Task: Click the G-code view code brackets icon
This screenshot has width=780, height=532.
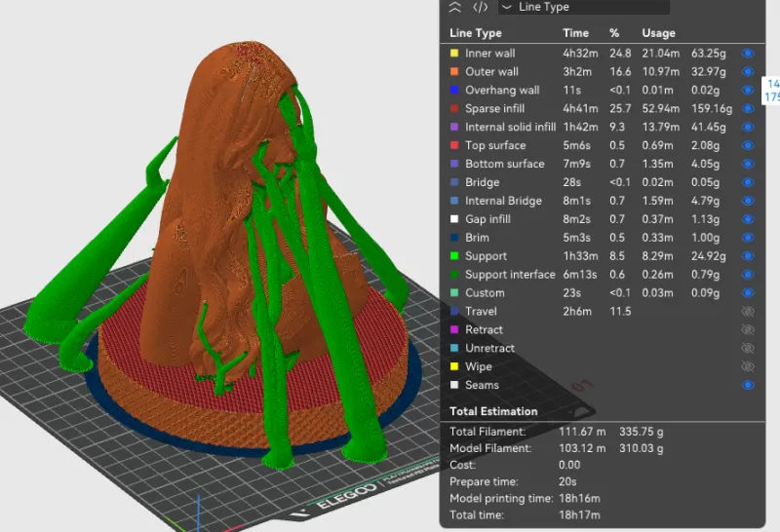Action: click(480, 7)
